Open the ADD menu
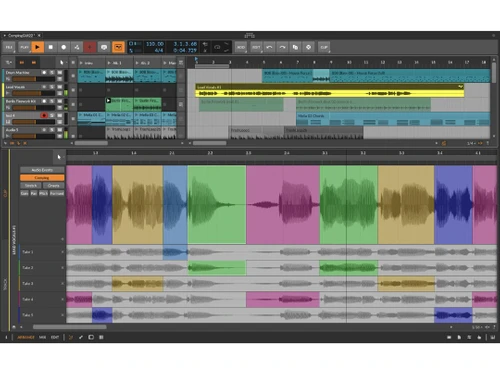This screenshot has width=500, height=375. tap(241, 47)
